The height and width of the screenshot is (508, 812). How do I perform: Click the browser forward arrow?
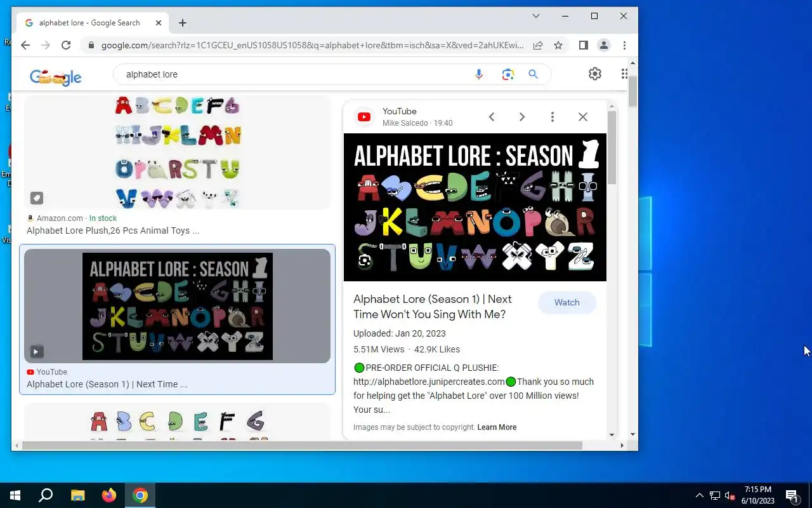pyautogui.click(x=46, y=45)
